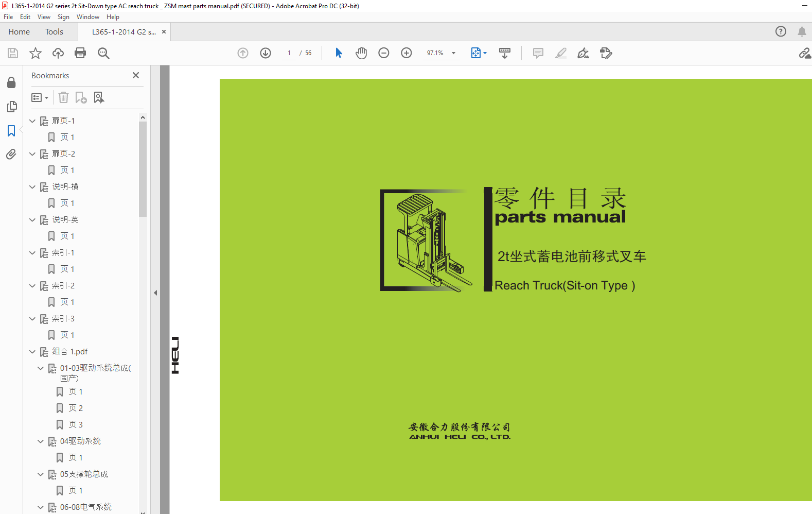The image size is (812, 514).
Task: Collapse the 05支撑轮总成 bookmark
Action: pyautogui.click(x=41, y=474)
